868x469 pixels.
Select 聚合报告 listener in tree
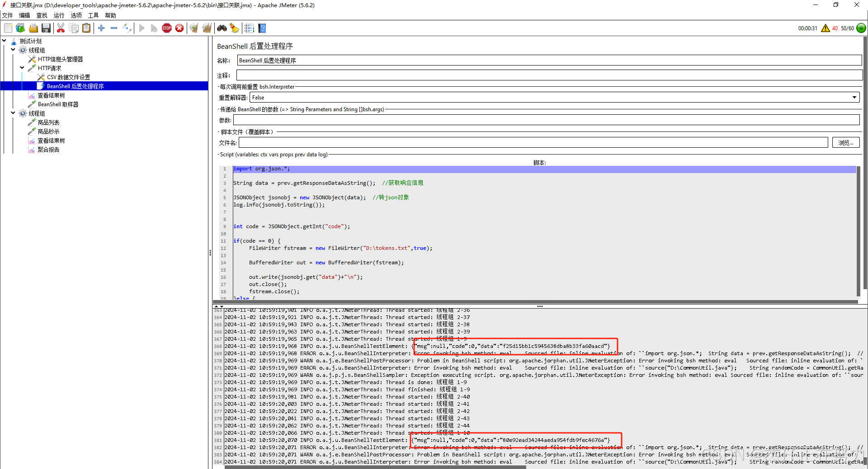[48, 150]
